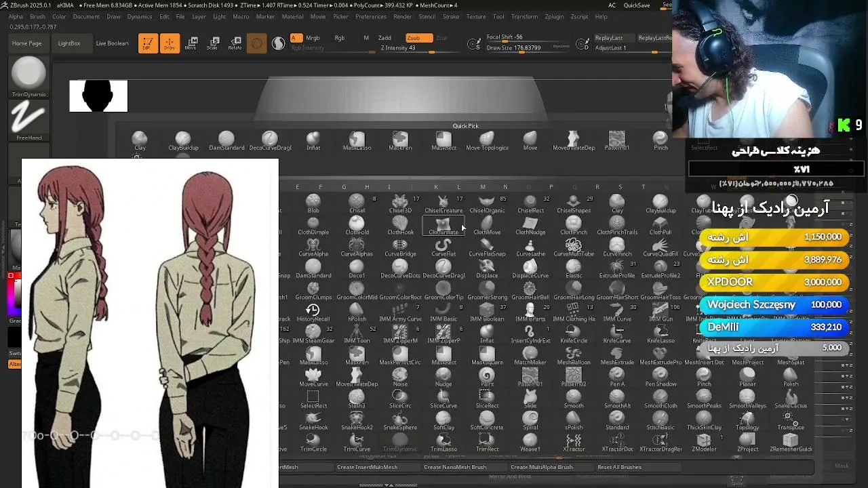Image resolution: width=868 pixels, height=488 pixels.
Task: Pick the hPolish brush
Action: point(357,312)
